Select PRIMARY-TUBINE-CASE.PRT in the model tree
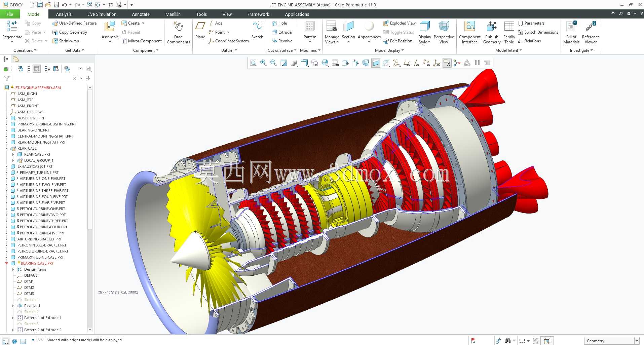The image size is (644, 345). click(40, 257)
